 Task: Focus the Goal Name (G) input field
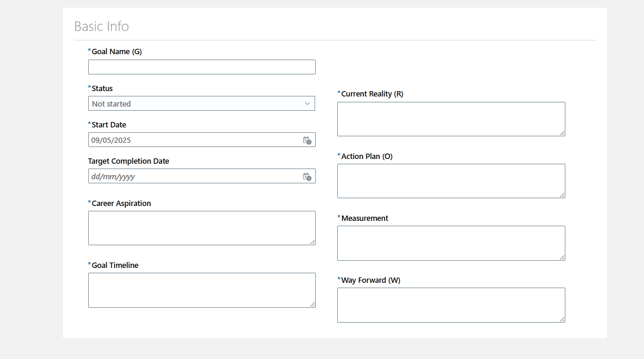202,67
